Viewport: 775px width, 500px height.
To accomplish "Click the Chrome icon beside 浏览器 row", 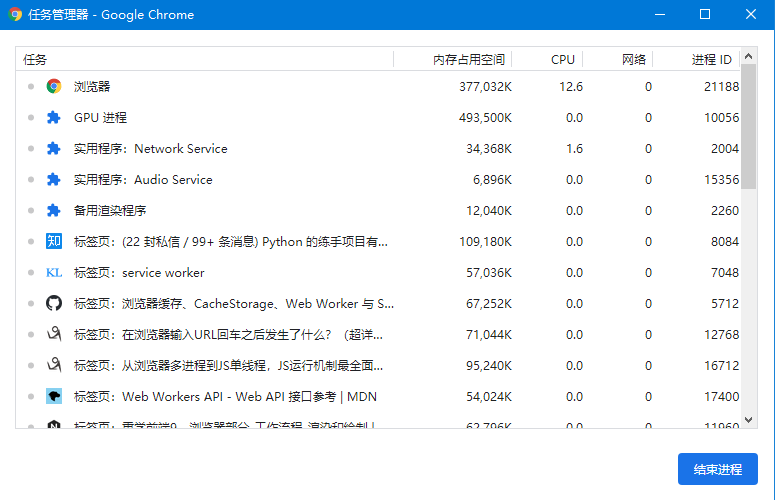I will (54, 87).
